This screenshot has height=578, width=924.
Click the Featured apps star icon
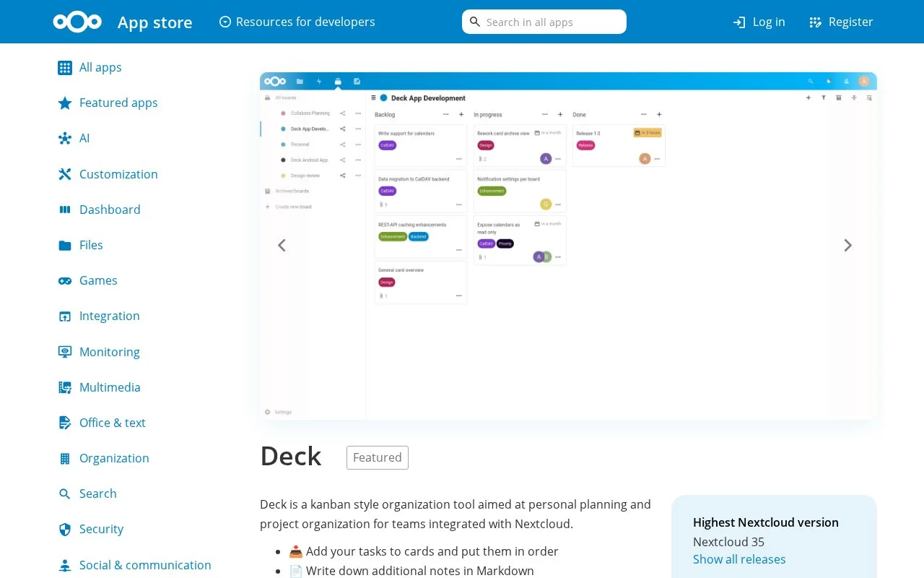(x=65, y=103)
